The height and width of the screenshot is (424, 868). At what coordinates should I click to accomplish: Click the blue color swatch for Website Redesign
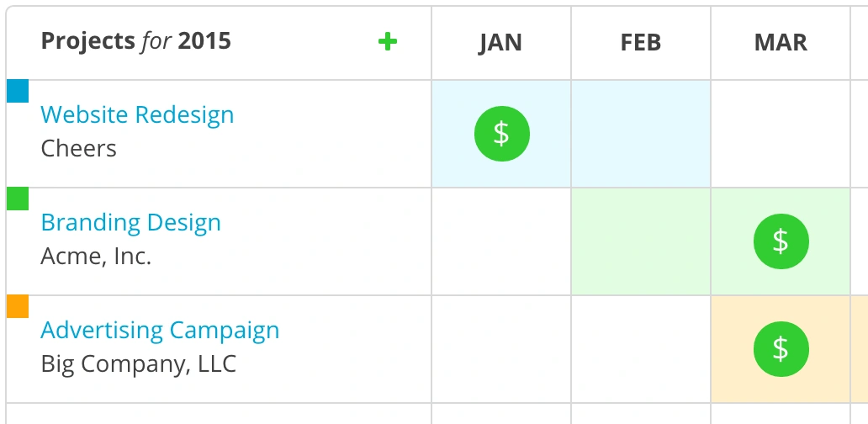[18, 91]
